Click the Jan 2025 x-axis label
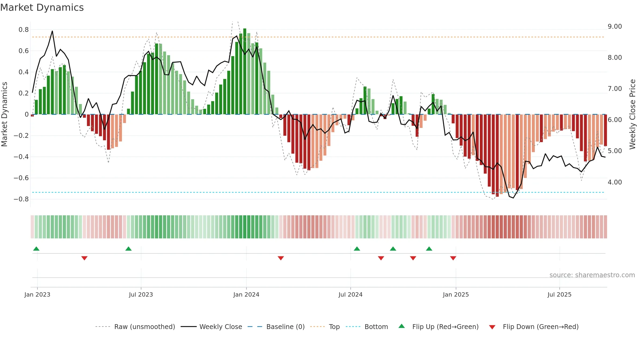644x362 pixels. point(456,294)
